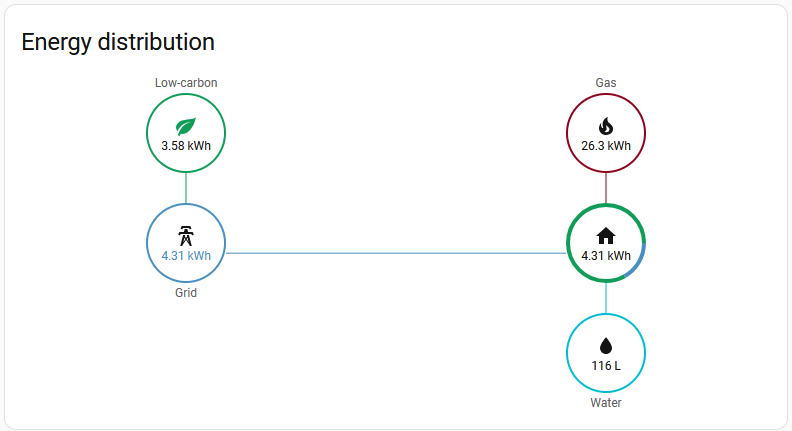Click the red line connecting Gas to Home

pyautogui.click(x=606, y=188)
